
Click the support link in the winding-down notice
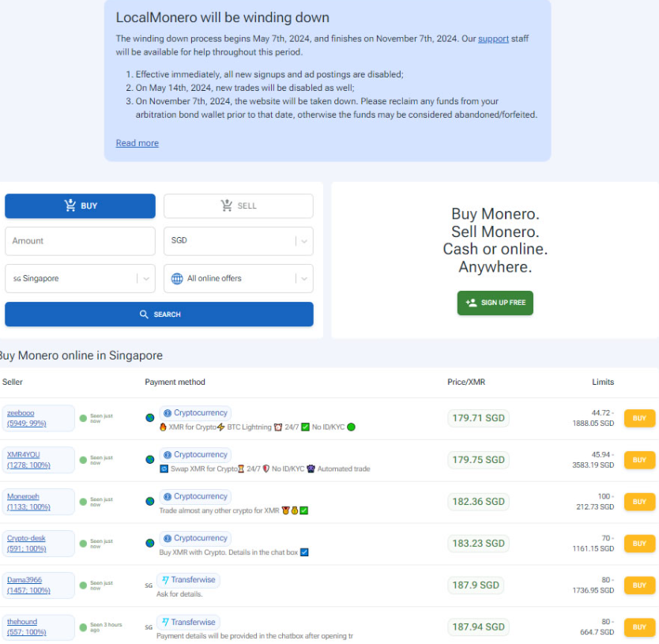(493, 38)
